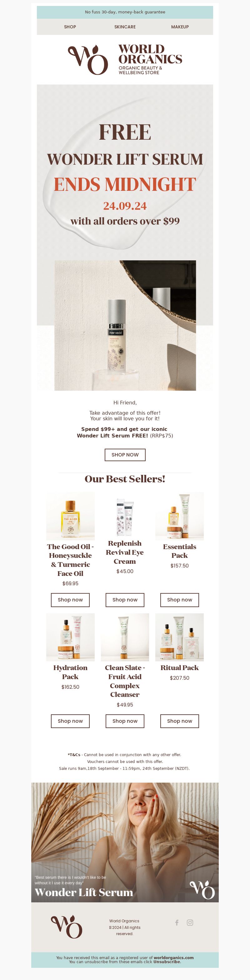Click Shop now under The Good Oil
This screenshot has width=250, height=980.
[70, 600]
